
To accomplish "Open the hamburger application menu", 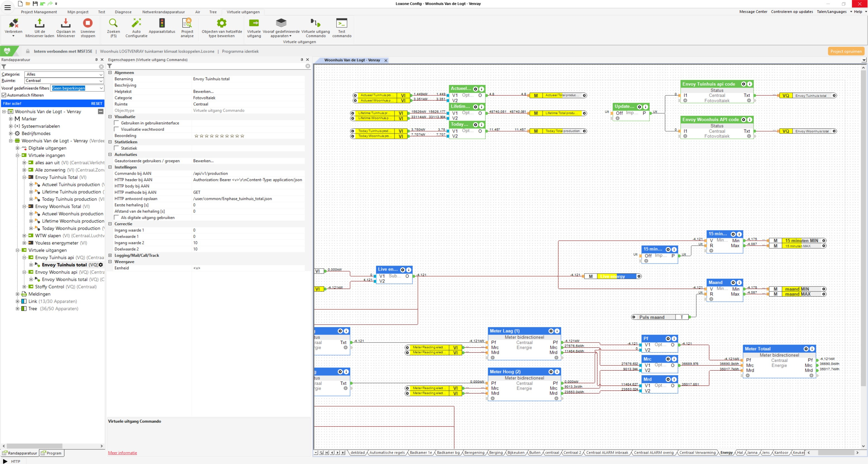I will pos(8,7).
